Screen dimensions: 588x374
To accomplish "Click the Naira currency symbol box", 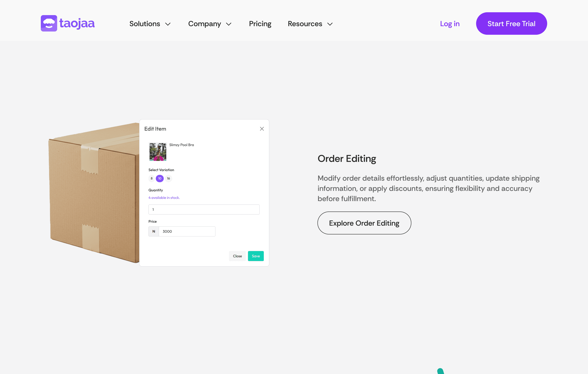I will coord(154,231).
